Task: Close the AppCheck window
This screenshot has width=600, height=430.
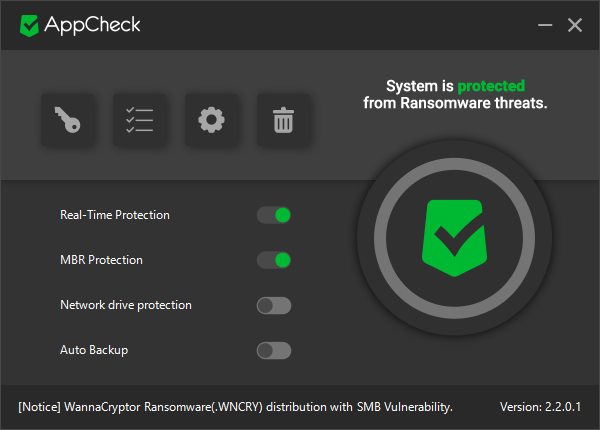Action: pos(574,25)
